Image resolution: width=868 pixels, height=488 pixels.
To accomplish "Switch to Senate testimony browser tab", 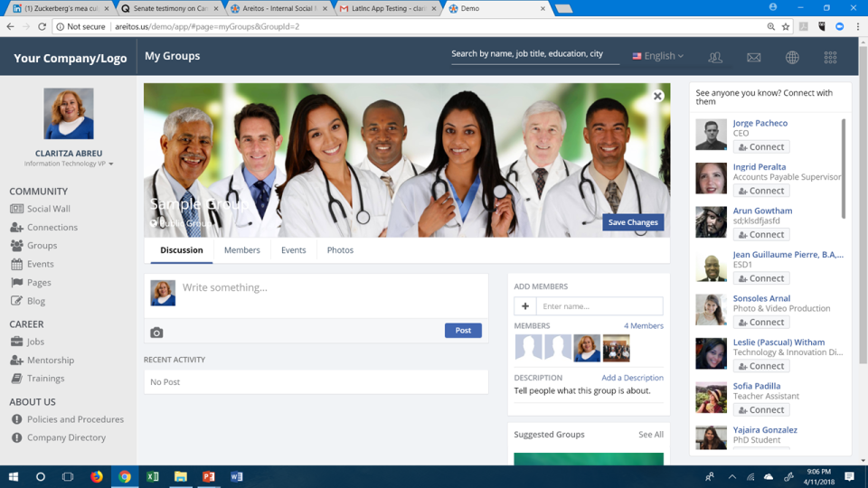I will (x=169, y=8).
